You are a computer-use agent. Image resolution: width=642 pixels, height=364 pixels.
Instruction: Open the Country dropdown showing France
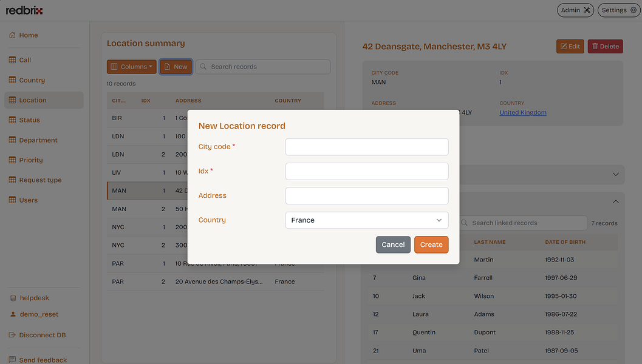coord(367,220)
